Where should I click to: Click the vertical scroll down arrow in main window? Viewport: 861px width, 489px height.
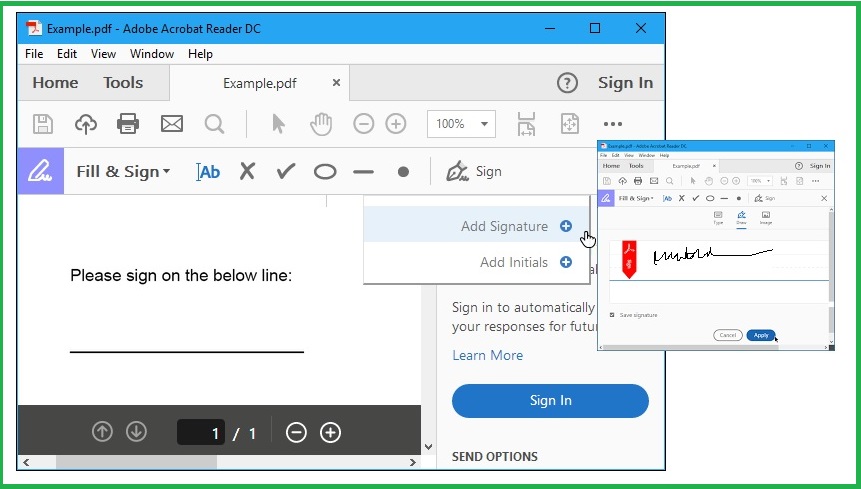click(428, 447)
